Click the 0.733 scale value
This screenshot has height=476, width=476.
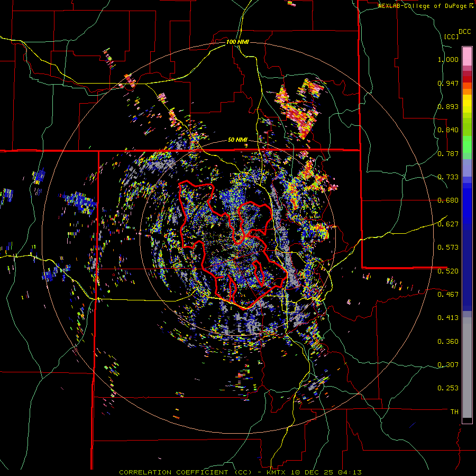pyautogui.click(x=448, y=177)
